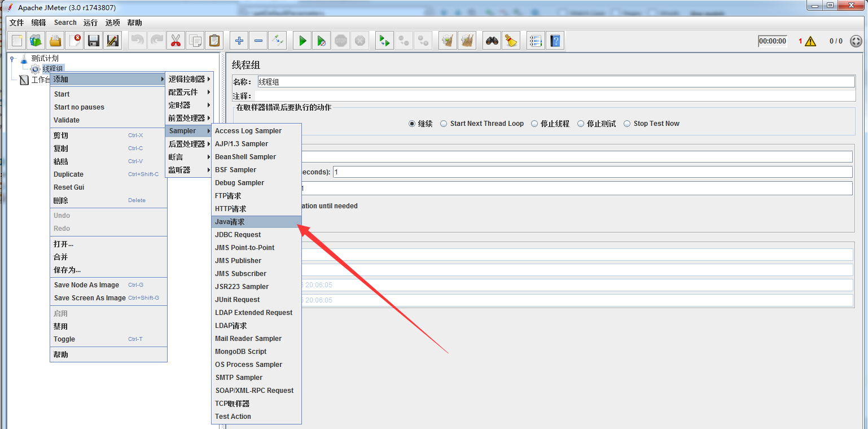Viewport: 868px width, 429px height.
Task: Click the Expand all plus icon
Action: point(239,41)
